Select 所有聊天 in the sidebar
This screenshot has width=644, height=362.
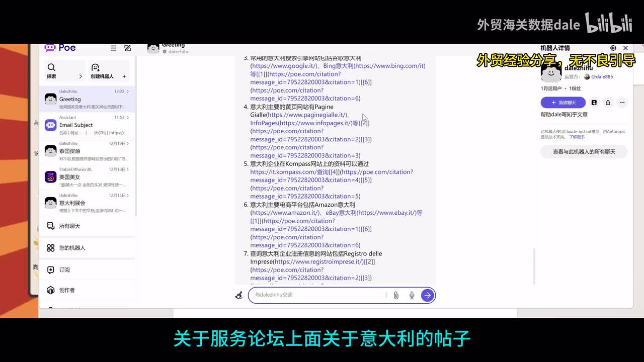tap(69, 226)
